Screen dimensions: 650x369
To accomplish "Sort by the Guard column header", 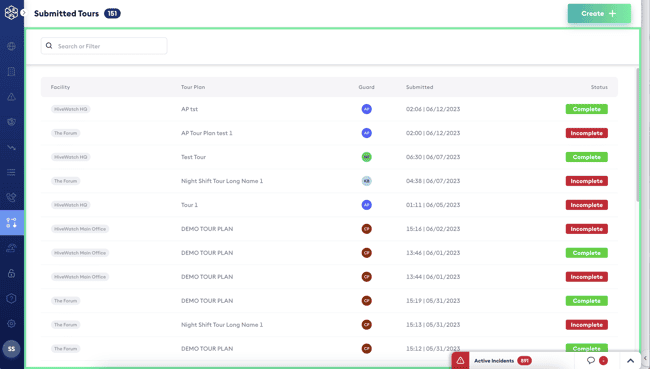I will (366, 87).
